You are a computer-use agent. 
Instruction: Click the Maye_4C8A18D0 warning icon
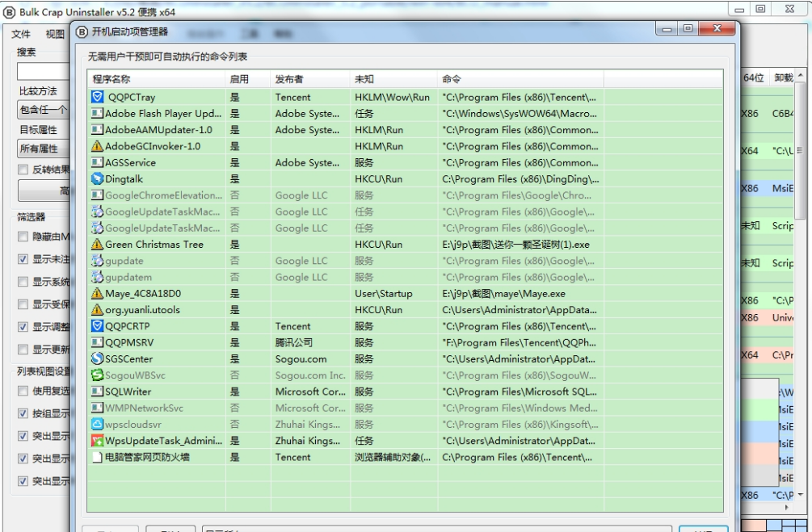coord(97,293)
